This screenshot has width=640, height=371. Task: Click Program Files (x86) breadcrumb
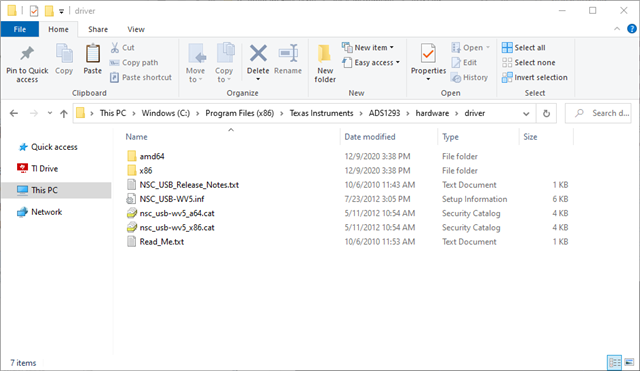(240, 113)
